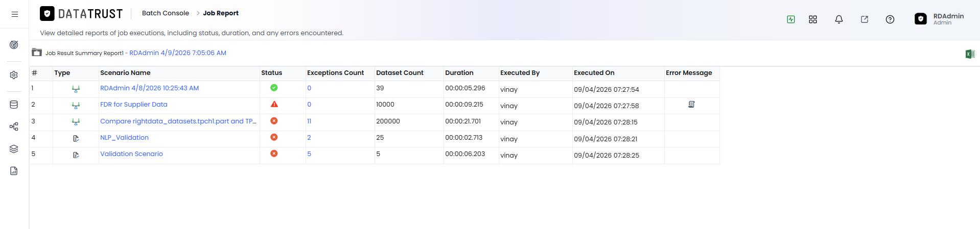This screenshot has width=980, height=229.
Task: Click the failed status for Compare rightdata row
Action: [274, 121]
